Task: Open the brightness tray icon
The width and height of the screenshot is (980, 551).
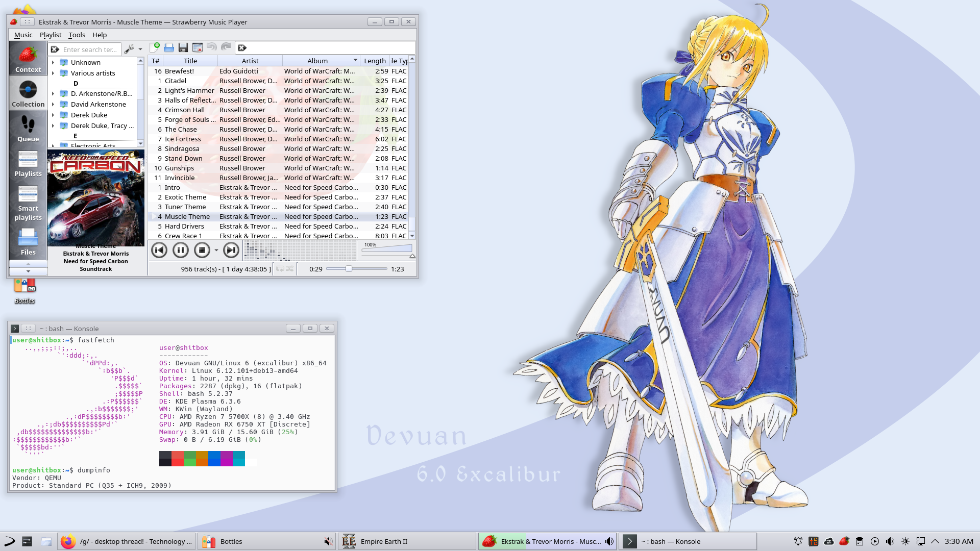Action: coord(905,541)
